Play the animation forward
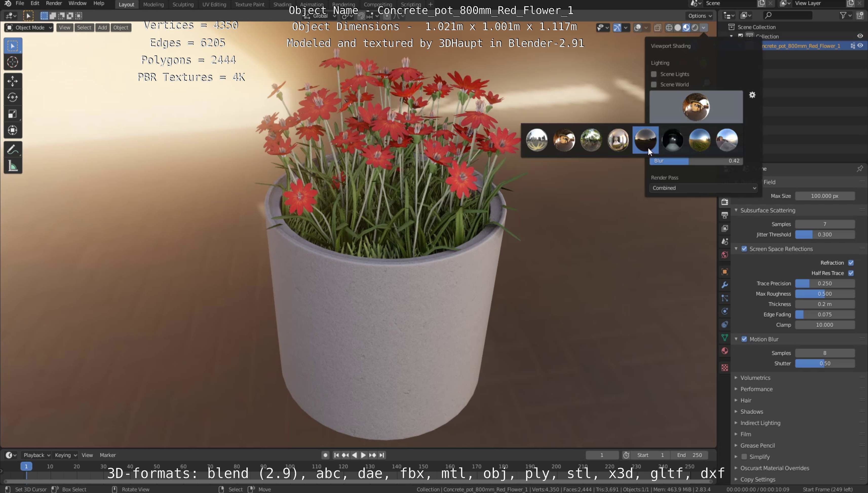 (x=363, y=455)
